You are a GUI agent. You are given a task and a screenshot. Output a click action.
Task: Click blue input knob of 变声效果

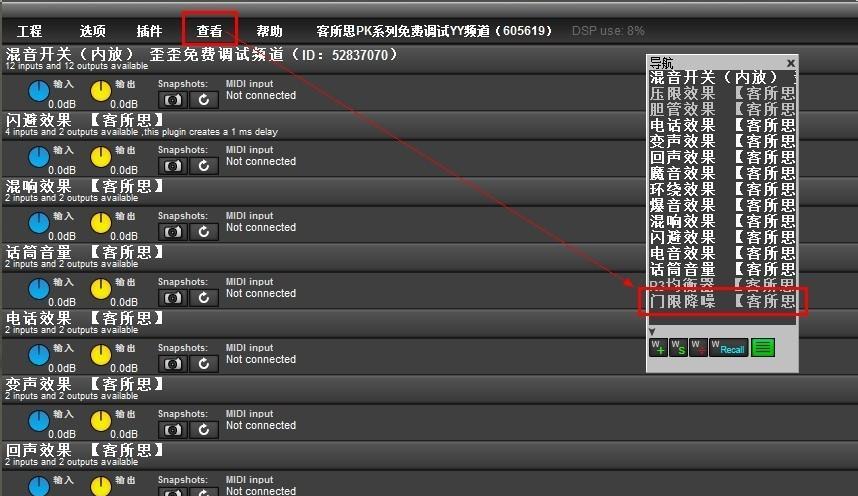(38, 421)
